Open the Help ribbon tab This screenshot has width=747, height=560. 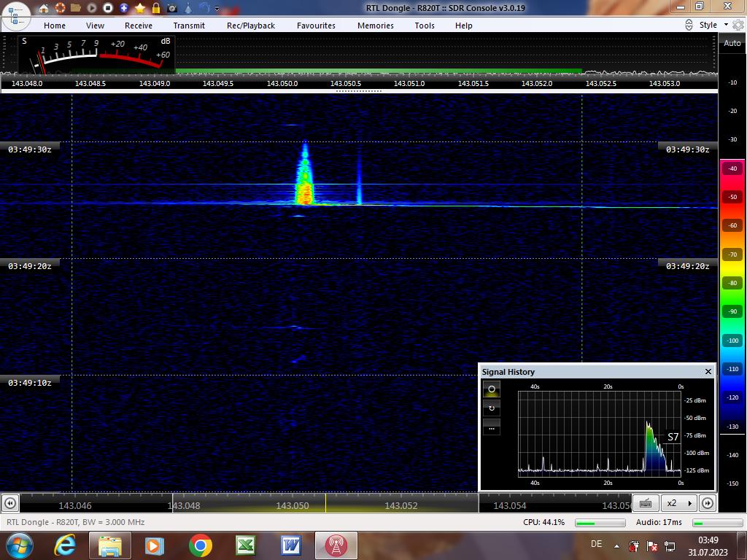click(x=463, y=26)
